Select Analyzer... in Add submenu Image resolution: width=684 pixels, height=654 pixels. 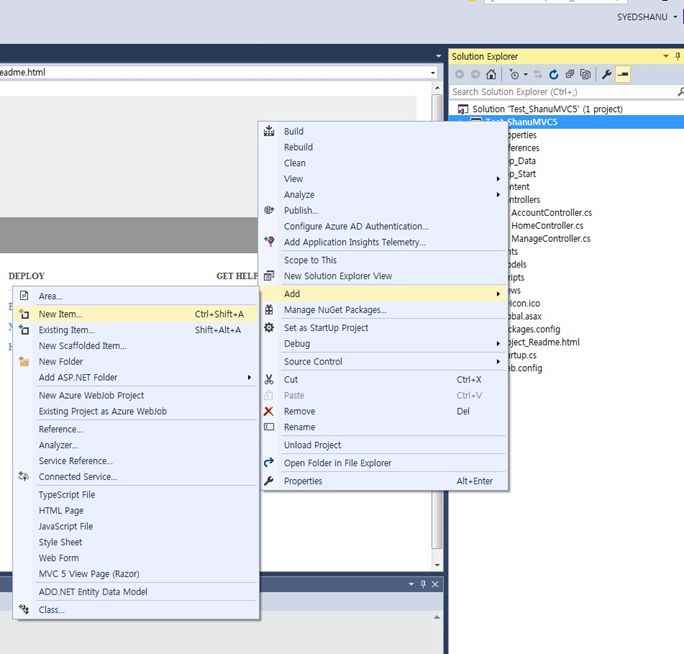pyautogui.click(x=58, y=445)
